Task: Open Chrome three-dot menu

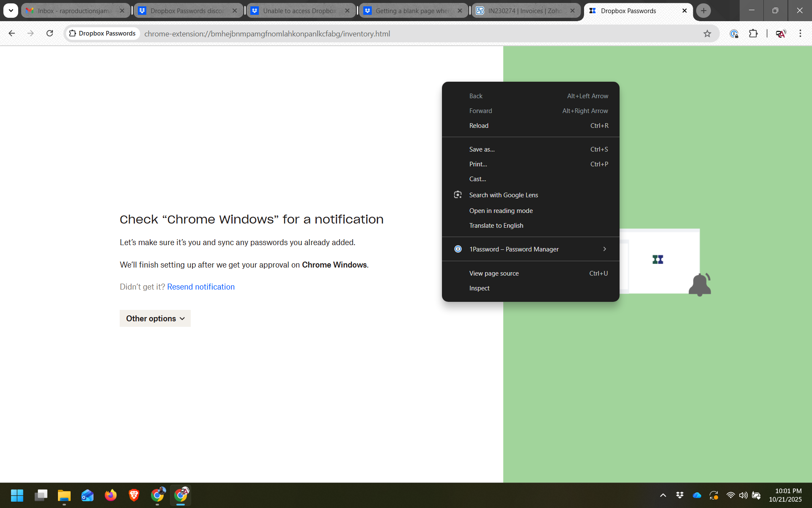Action: (800, 33)
